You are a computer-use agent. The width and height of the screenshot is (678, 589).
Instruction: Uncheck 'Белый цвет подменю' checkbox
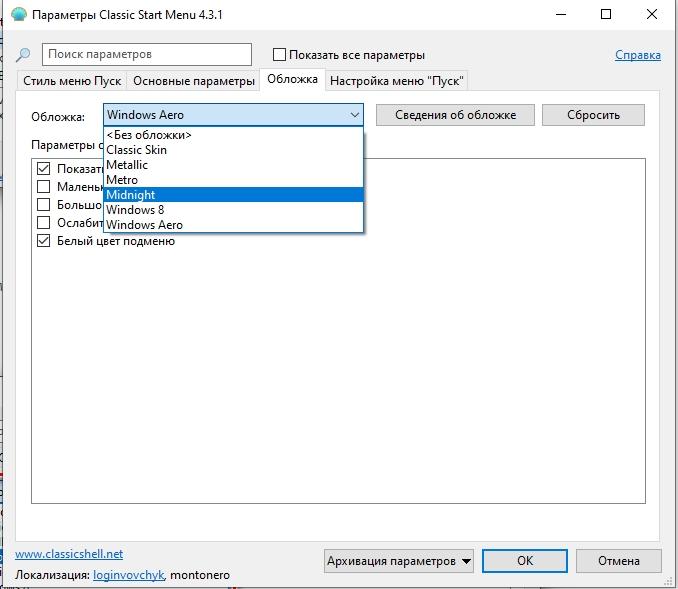click(x=43, y=240)
